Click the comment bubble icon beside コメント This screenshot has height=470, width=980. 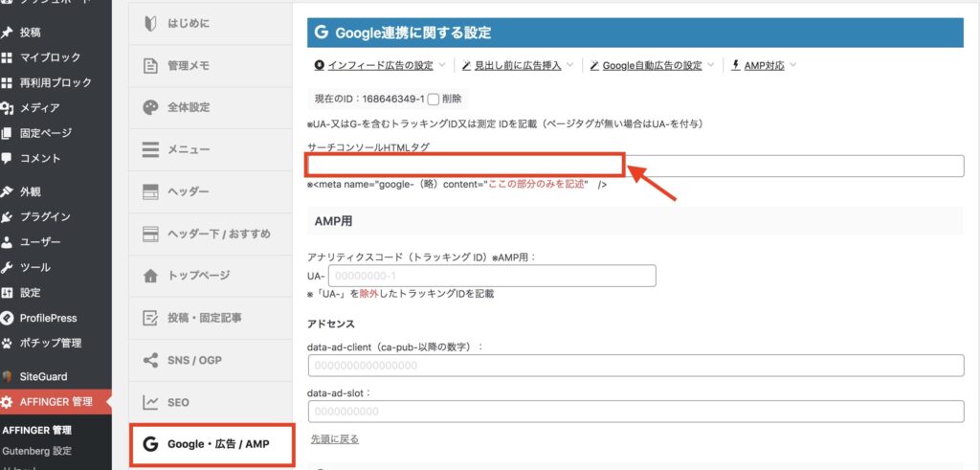pyautogui.click(x=7, y=158)
